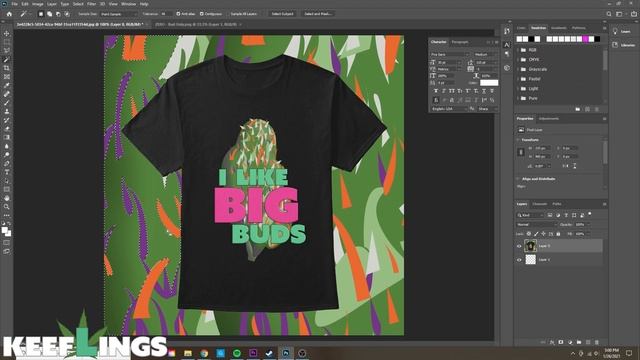Image resolution: width=640 pixels, height=360 pixels.
Task: Open the font style Medium dropdown
Action: 485,54
